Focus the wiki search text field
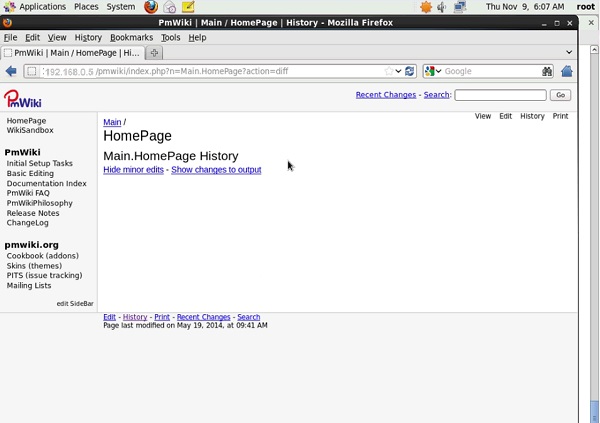This screenshot has width=600, height=423. [500, 95]
